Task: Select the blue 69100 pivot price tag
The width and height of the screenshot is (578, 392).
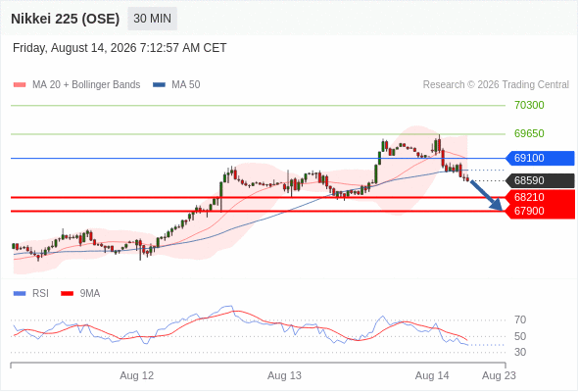Action: coord(540,158)
